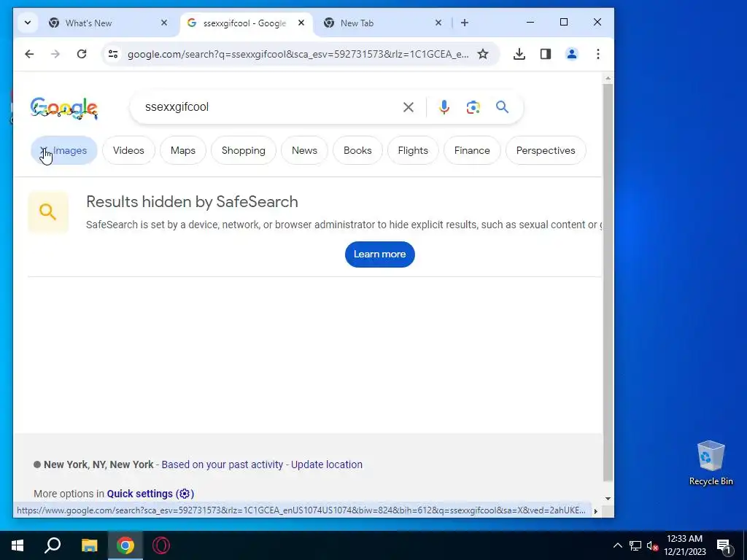
Task: Go forward with the forward arrow
Action: tap(55, 54)
